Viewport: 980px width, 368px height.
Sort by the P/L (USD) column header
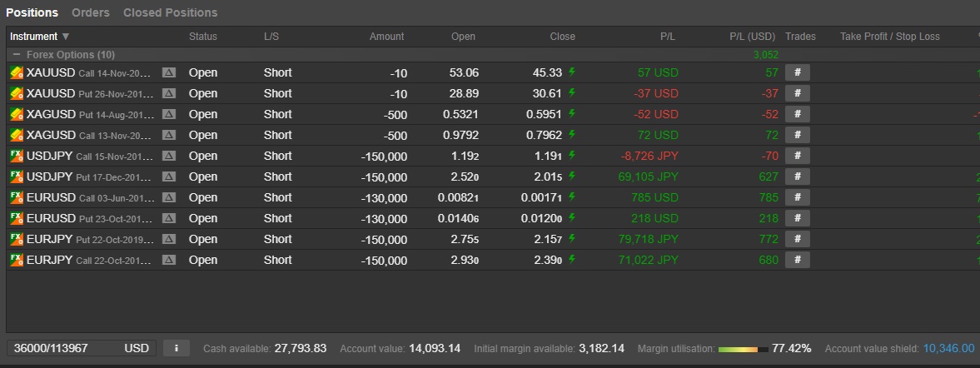[x=753, y=37]
